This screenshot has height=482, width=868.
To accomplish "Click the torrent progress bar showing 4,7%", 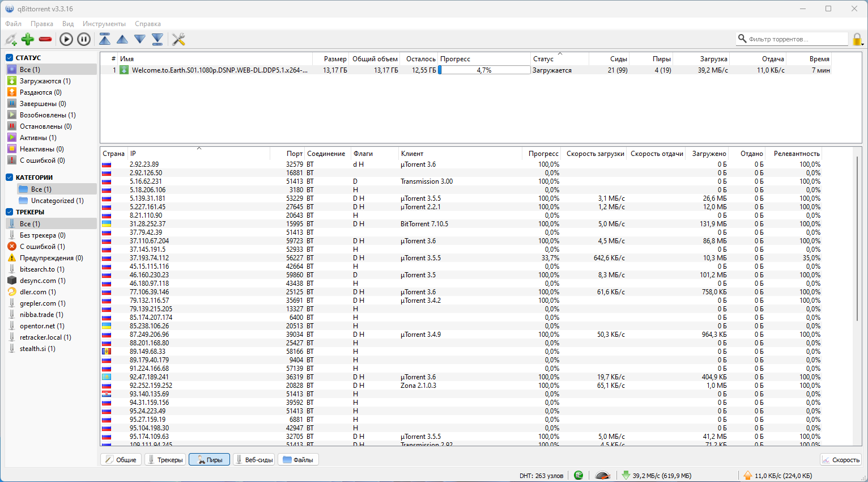I will (x=483, y=69).
